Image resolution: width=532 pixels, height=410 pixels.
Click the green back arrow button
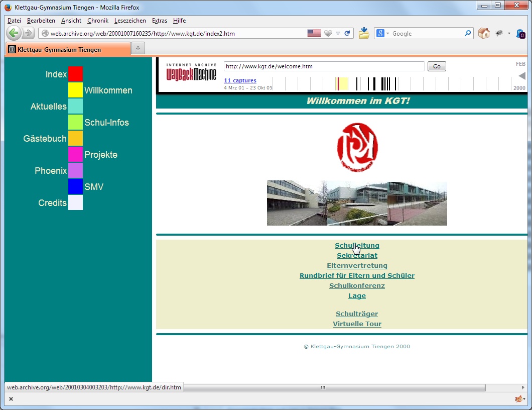coord(14,33)
